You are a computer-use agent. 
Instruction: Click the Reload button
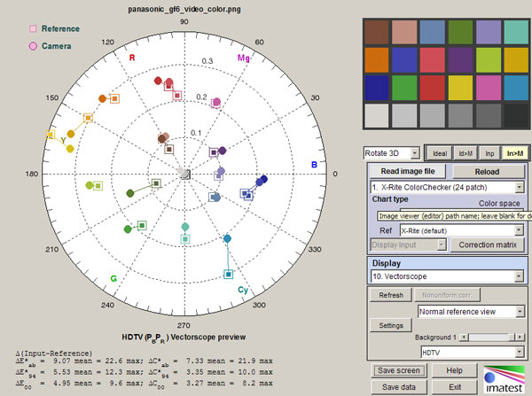coord(487,172)
